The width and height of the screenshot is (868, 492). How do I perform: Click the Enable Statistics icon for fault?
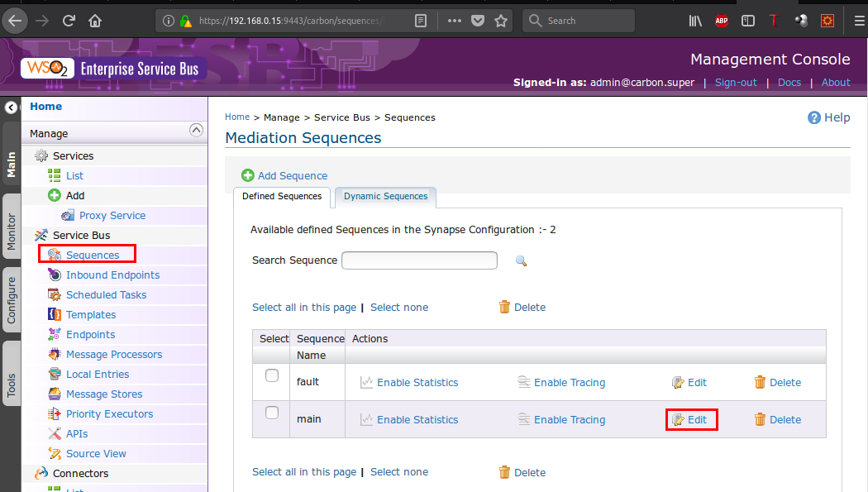click(367, 382)
